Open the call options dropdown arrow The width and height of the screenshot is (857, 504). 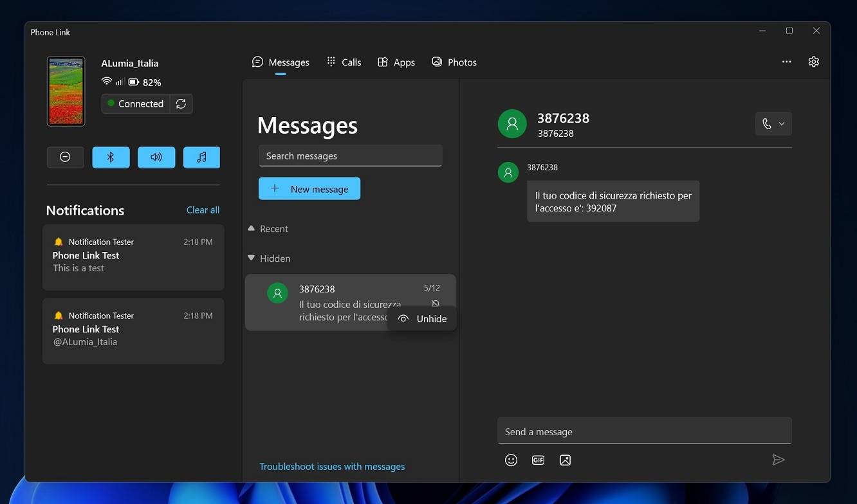coord(781,123)
